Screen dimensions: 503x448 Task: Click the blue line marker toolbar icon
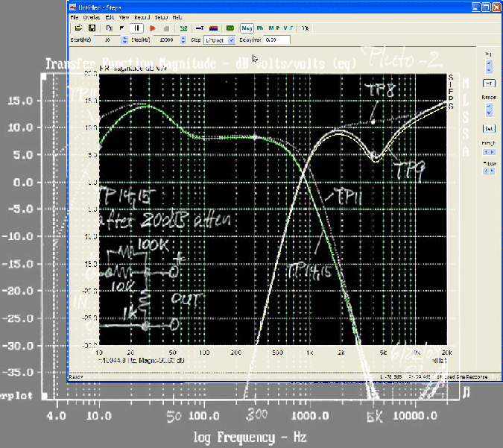pyautogui.click(x=200, y=28)
